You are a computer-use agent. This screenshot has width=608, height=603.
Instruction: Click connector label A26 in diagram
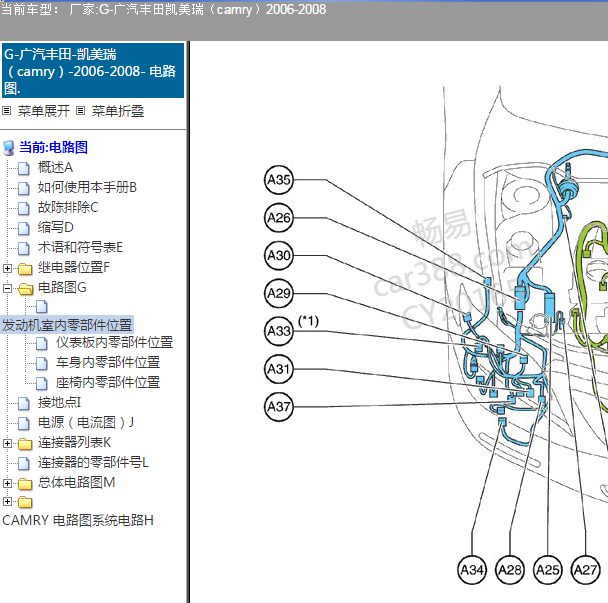[279, 218]
